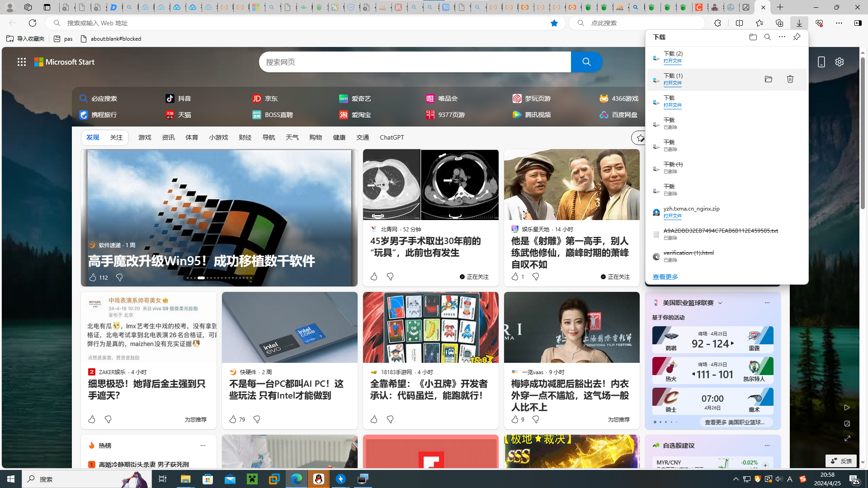Click Downloads toolbar arrow icon
Screen dimensions: 868x488
tap(799, 23)
